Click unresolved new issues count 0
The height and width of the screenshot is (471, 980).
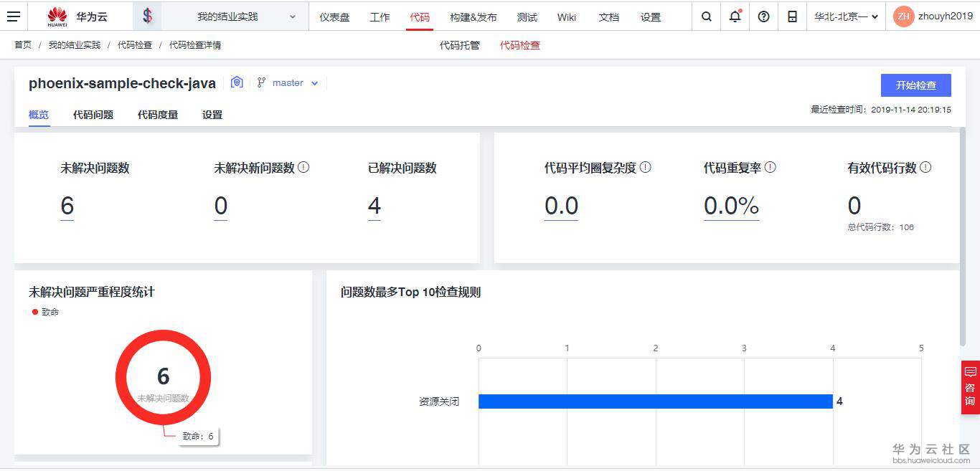click(221, 206)
